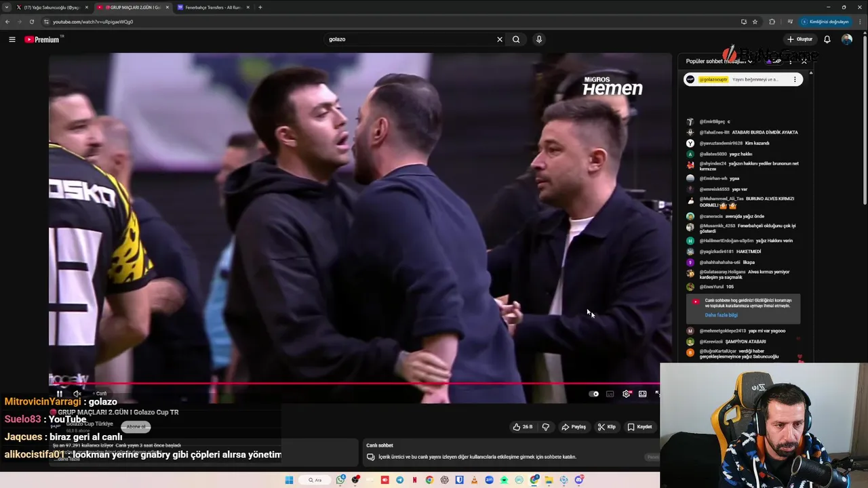Click the Canlı sohbet join panel
The image size is (868, 488).
coord(511,452)
